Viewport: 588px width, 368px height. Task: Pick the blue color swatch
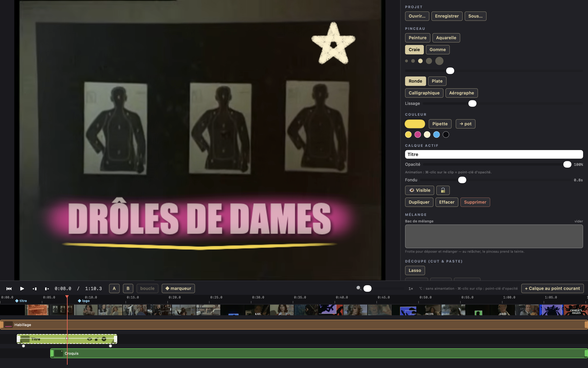click(436, 135)
